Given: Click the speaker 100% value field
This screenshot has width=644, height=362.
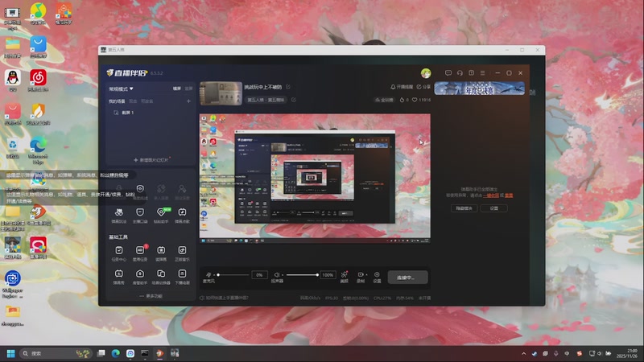Looking at the screenshot, I should [328, 275].
